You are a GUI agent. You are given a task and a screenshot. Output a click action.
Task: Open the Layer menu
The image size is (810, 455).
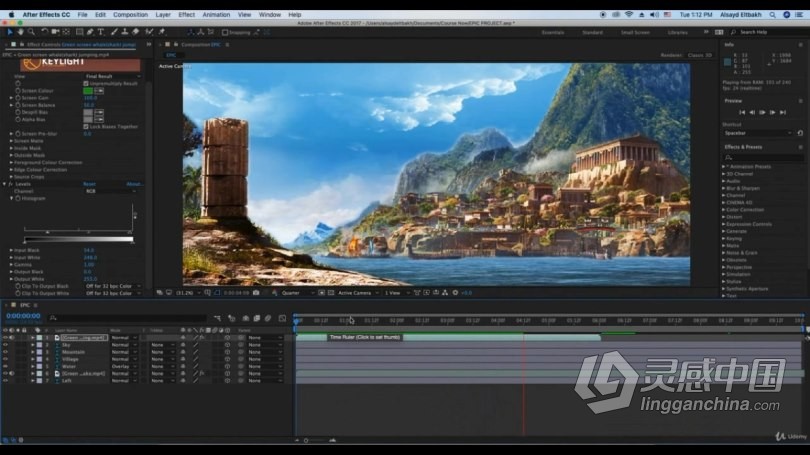[163, 15]
